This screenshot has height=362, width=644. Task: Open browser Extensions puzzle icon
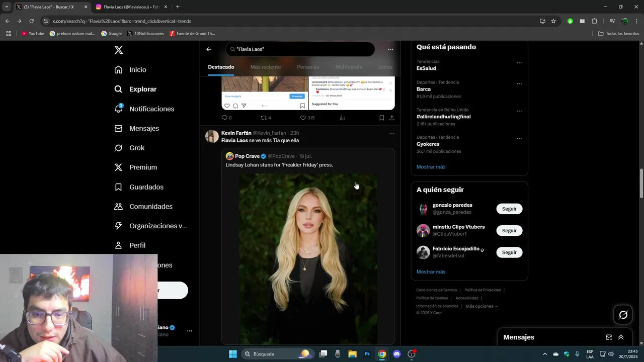pyautogui.click(x=594, y=21)
